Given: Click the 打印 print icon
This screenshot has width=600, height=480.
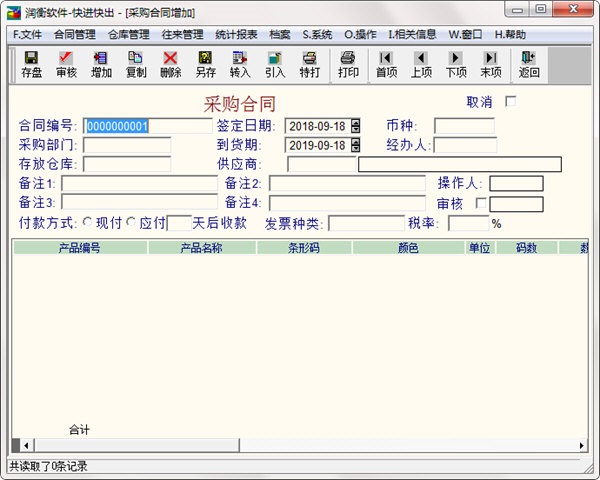Looking at the screenshot, I should 348,57.
